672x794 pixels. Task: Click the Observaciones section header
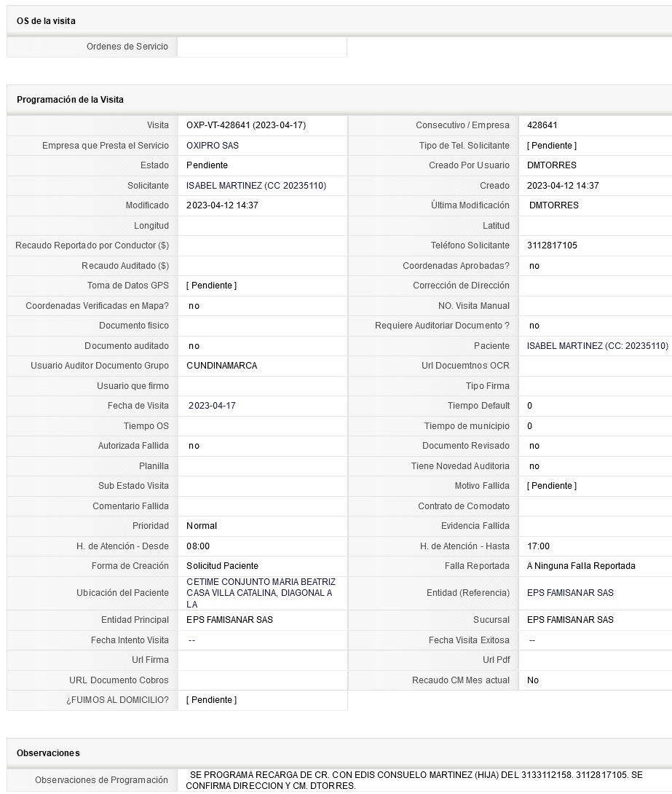[48, 752]
